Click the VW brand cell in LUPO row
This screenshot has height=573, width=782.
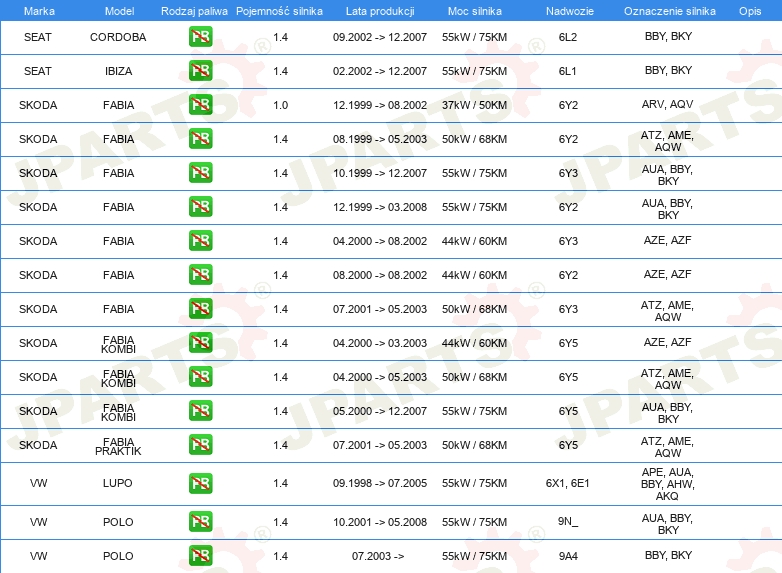38,483
